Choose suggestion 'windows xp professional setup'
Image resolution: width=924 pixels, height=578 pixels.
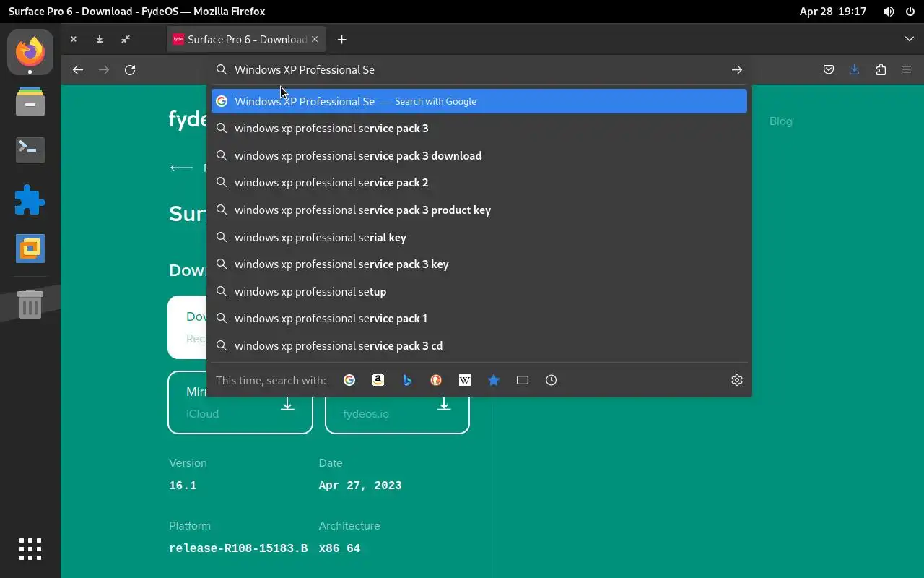click(x=479, y=292)
